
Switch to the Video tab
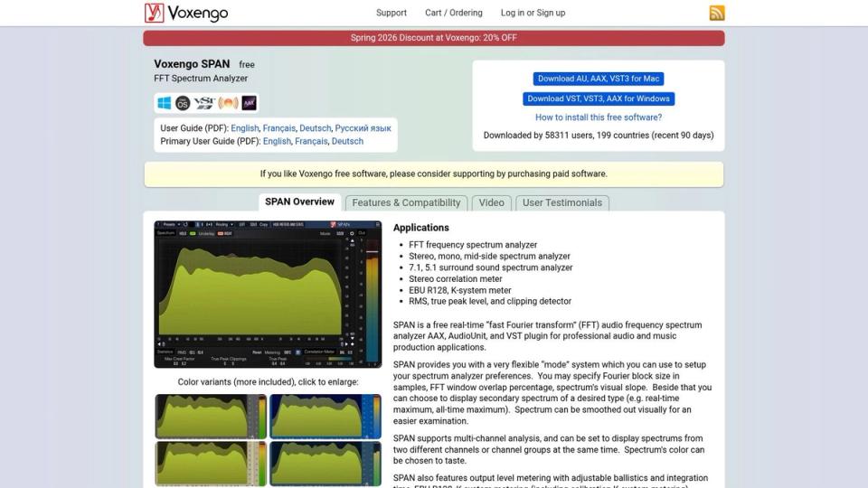[x=492, y=203]
